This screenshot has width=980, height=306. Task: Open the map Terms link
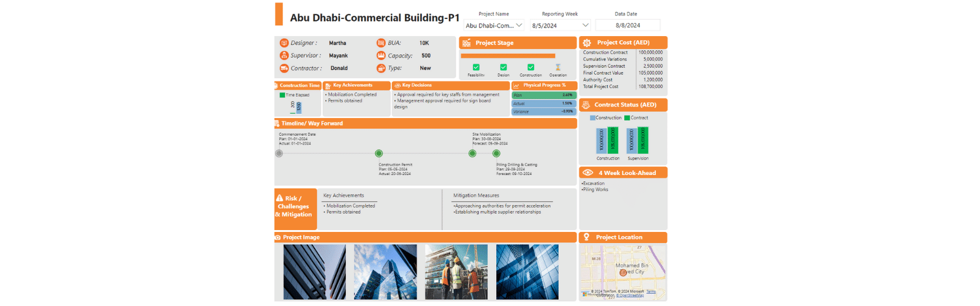pyautogui.click(x=651, y=291)
